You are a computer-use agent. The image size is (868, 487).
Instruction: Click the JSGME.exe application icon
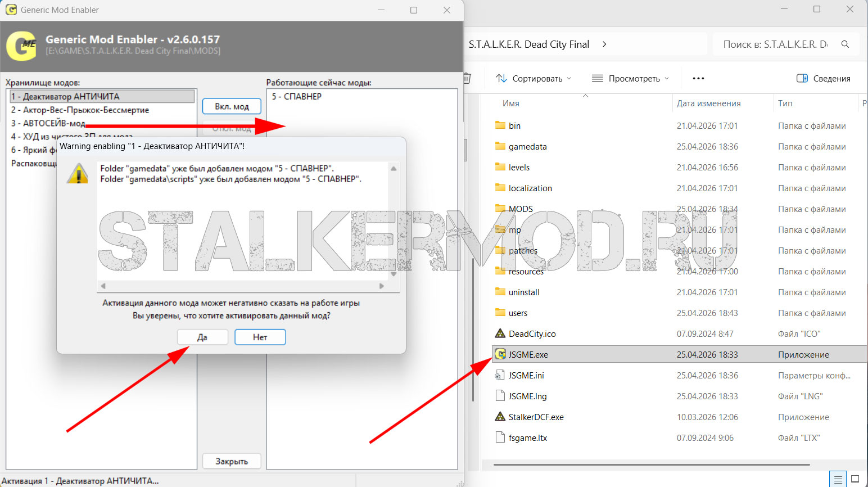500,354
